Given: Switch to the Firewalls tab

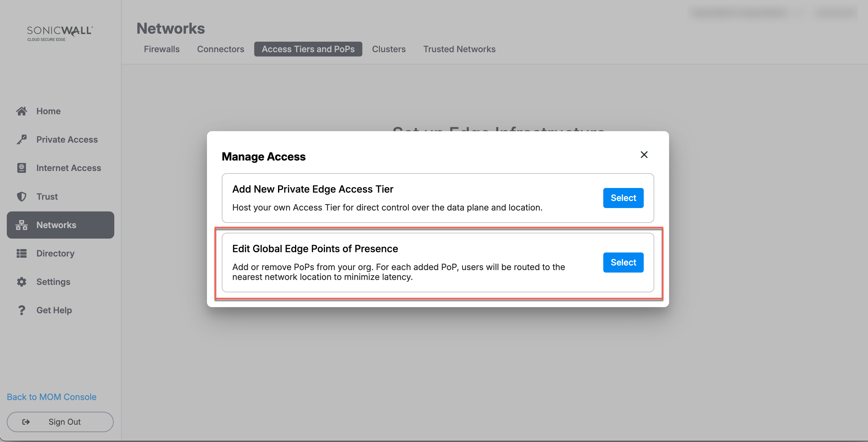Looking at the screenshot, I should coord(162,49).
